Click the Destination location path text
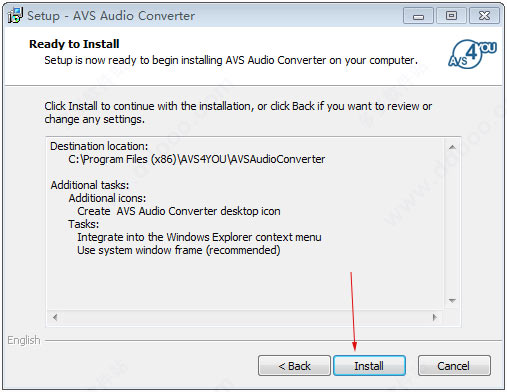This screenshot has width=507, height=392. click(197, 159)
